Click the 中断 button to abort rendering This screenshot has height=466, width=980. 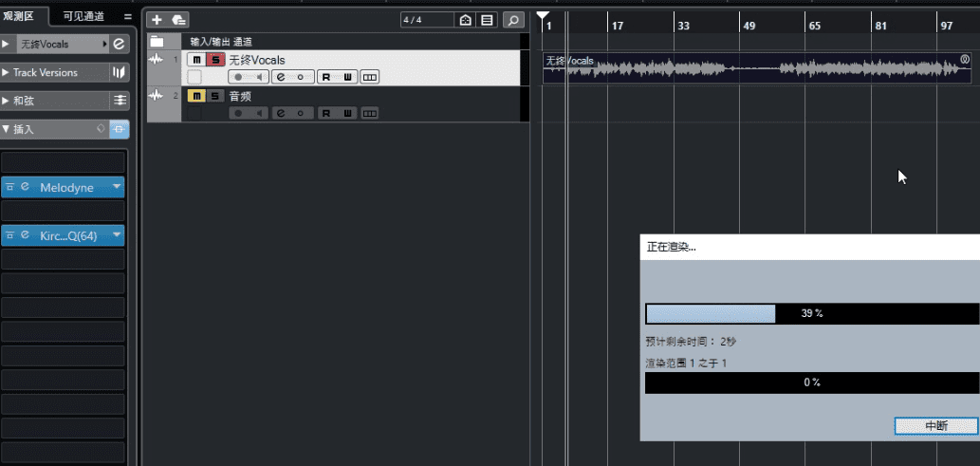(x=935, y=426)
